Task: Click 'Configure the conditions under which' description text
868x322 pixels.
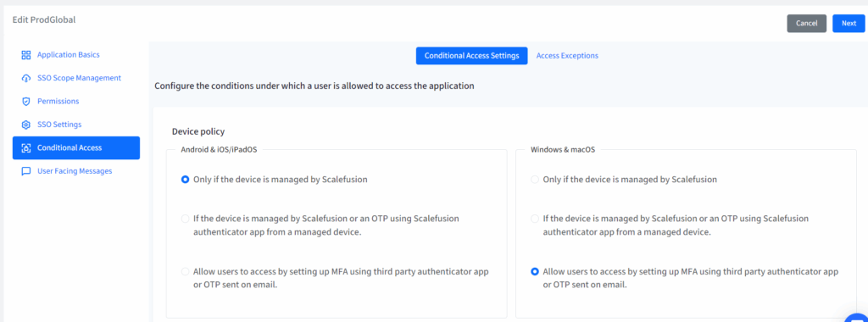Action: [x=314, y=86]
